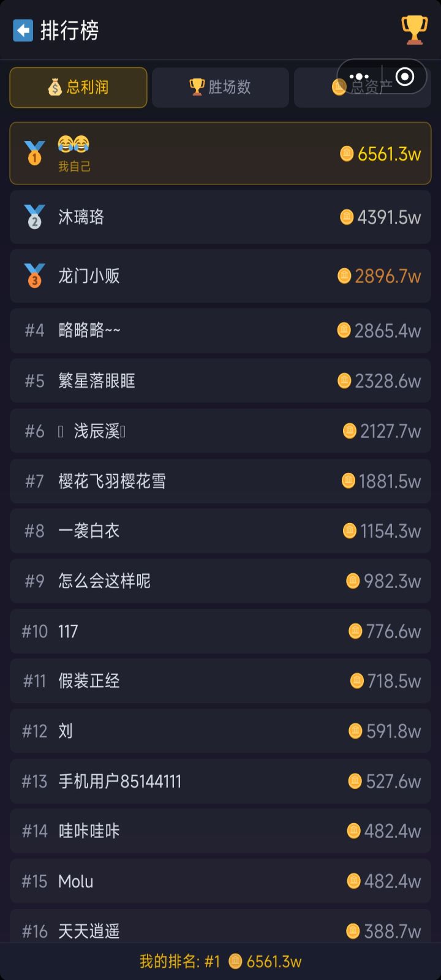The image size is (441, 980).
Task: Tap the 一袭白衣 ranking row
Action: point(221,531)
